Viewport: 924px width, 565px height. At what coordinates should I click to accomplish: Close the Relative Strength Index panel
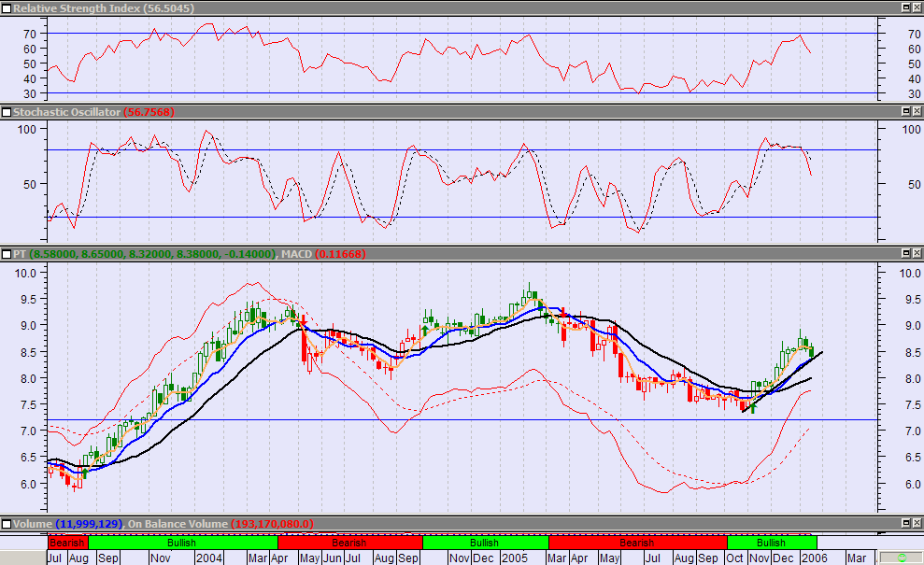pos(917,7)
